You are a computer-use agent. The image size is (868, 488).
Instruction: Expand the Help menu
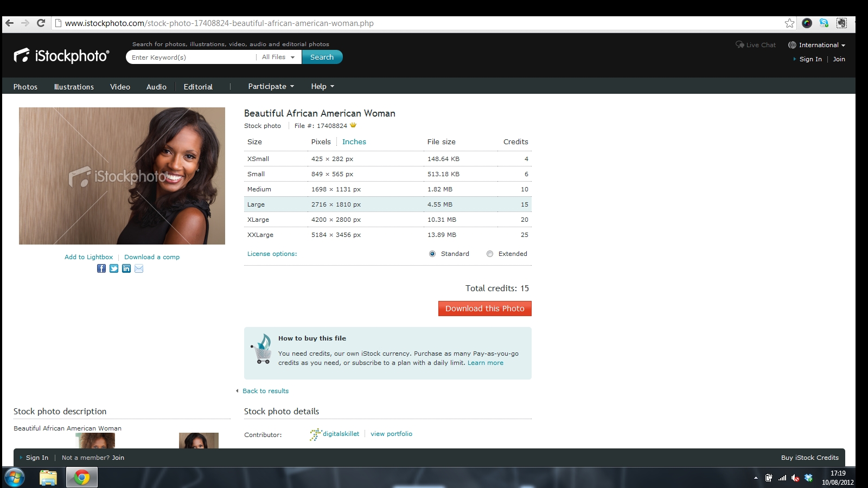(x=322, y=86)
